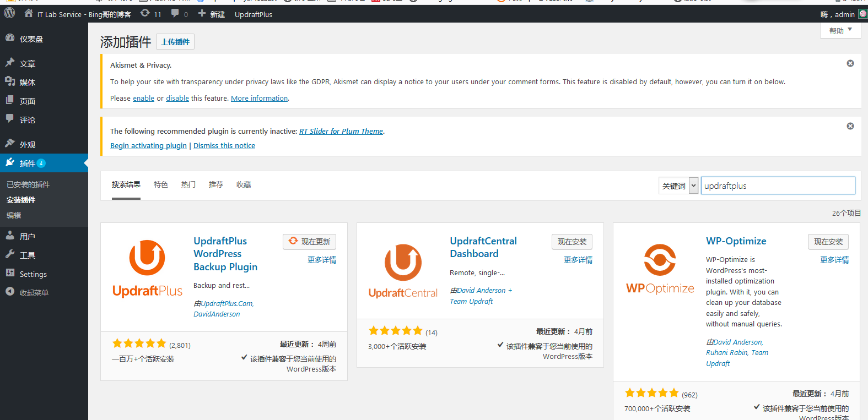Open the Settings icon in sidebar
Image resolution: width=868 pixels, height=420 pixels.
10,273
